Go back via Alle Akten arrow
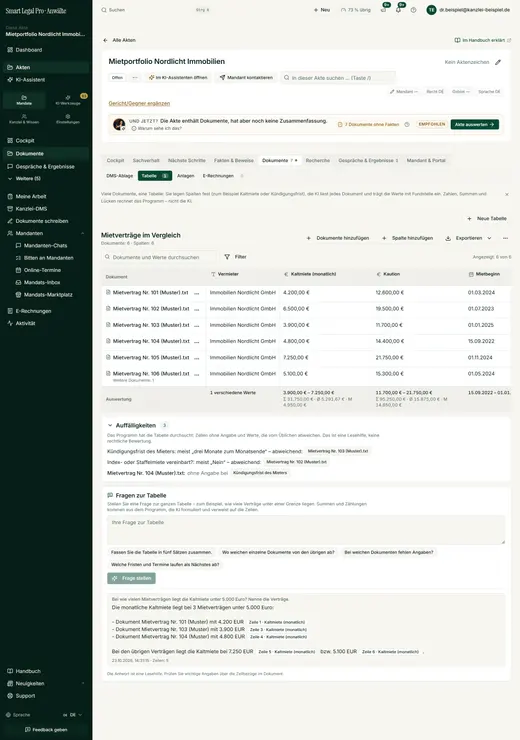Screen dimensions: 520x740 point(119,40)
